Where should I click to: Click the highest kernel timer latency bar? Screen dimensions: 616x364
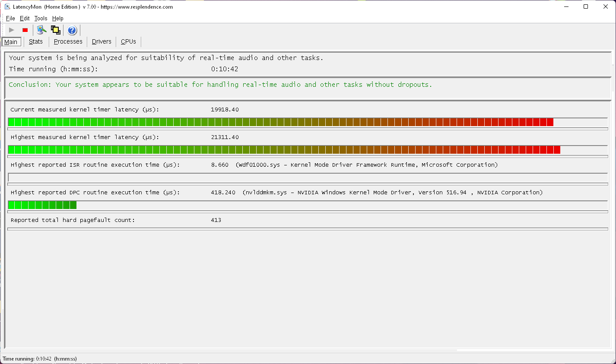pos(308,150)
